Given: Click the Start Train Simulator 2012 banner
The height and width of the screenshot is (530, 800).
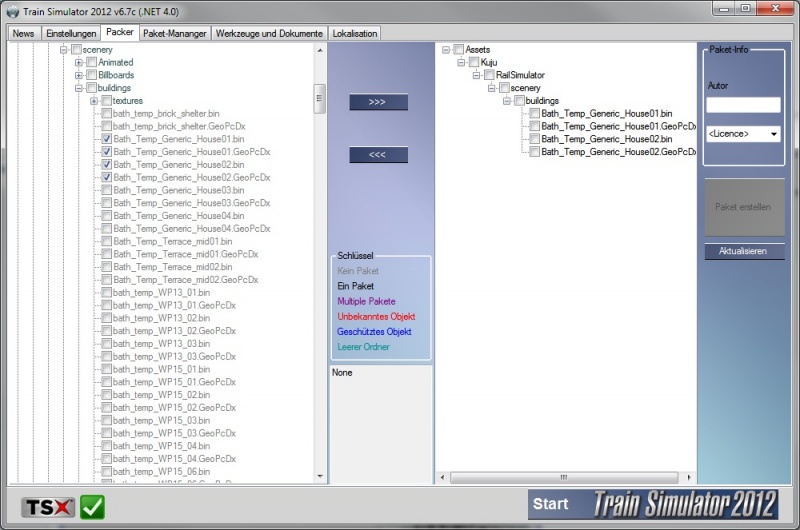Looking at the screenshot, I should 653,504.
